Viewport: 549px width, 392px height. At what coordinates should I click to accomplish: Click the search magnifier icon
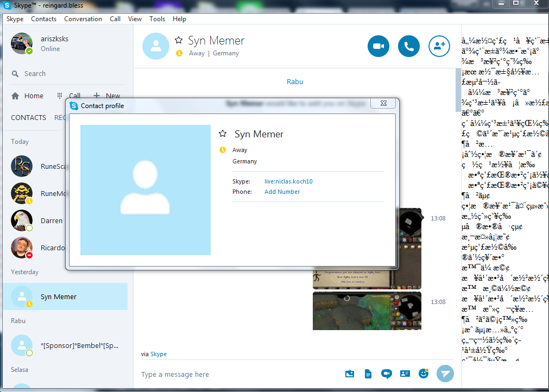(15, 74)
